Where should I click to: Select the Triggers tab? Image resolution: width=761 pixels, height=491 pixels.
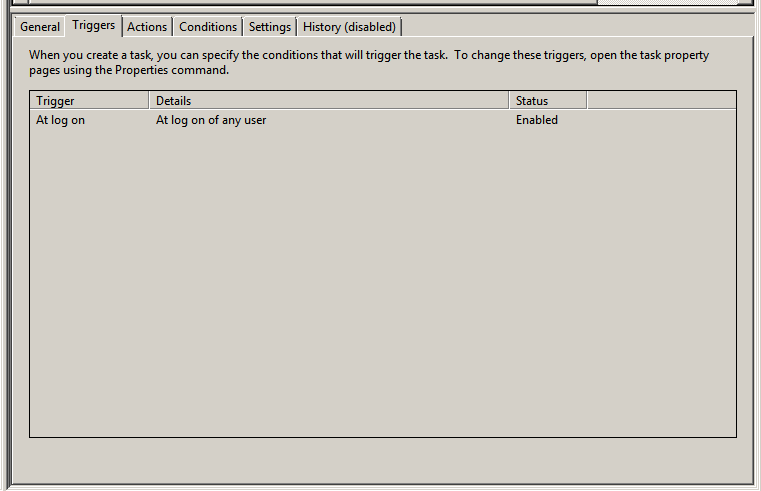pos(94,25)
